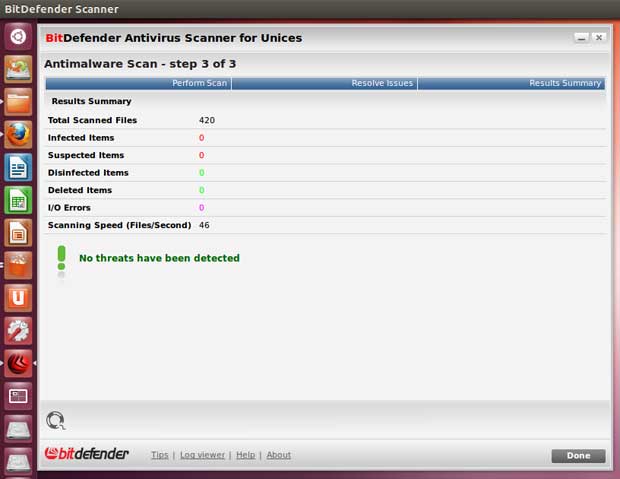Close the BitDefender scanner window
This screenshot has height=479, width=620.
pyautogui.click(x=599, y=38)
